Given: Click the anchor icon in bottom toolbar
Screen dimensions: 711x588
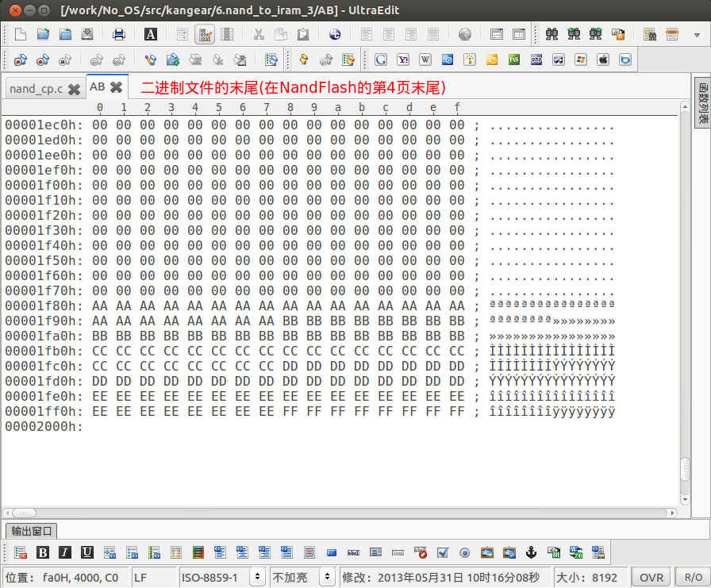Looking at the screenshot, I should (x=531, y=552).
